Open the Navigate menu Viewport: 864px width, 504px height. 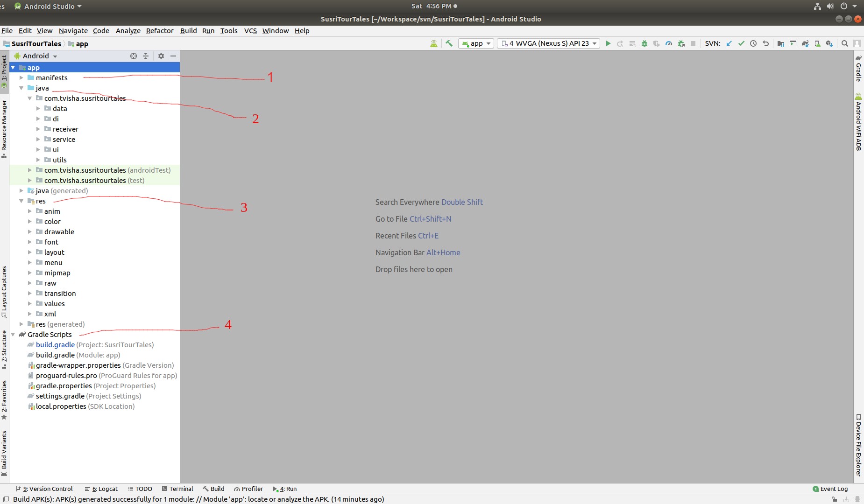tap(73, 31)
